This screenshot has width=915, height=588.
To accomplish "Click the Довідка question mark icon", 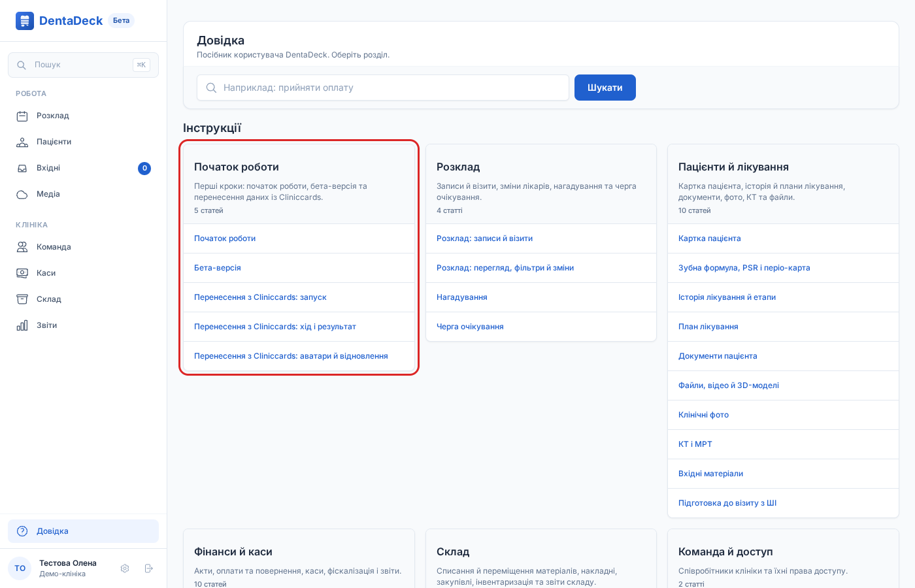I will 22,531.
